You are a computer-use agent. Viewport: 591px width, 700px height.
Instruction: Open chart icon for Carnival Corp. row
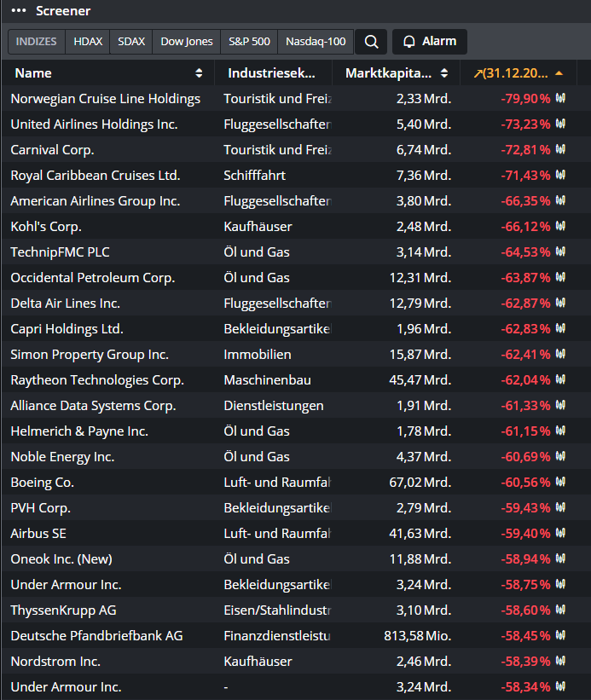coord(560,150)
